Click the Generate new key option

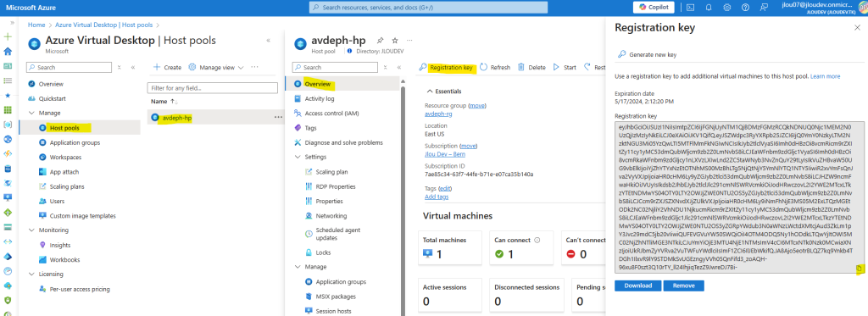[647, 55]
